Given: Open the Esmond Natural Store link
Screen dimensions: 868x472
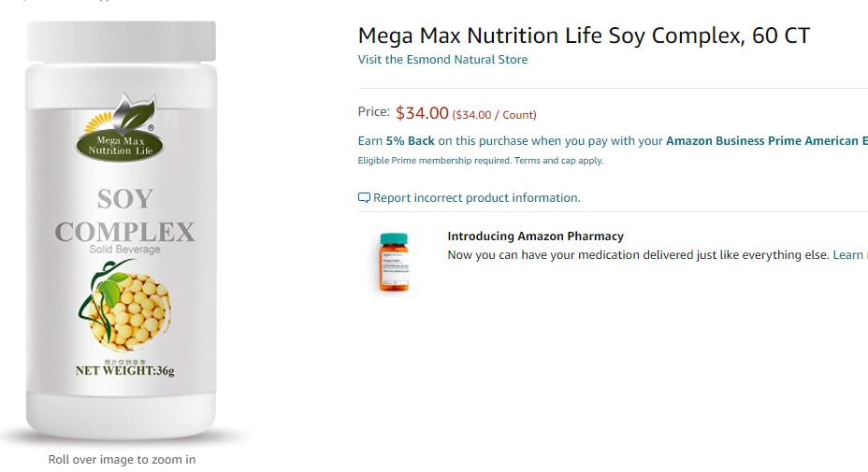Looking at the screenshot, I should [442, 59].
